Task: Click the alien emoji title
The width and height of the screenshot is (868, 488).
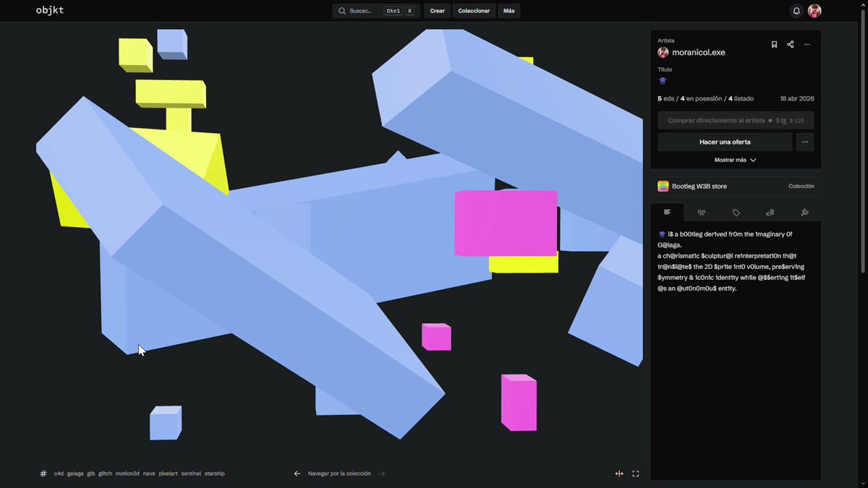Action: 663,81
